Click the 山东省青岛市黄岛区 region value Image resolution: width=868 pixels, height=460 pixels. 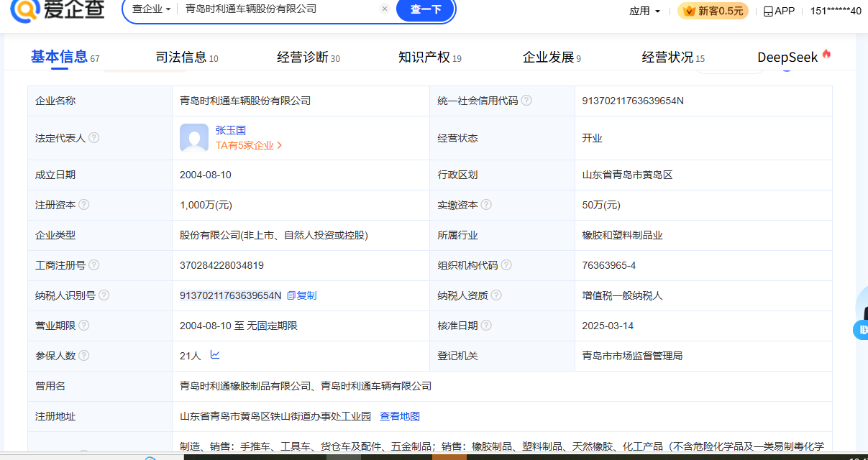[x=627, y=175]
